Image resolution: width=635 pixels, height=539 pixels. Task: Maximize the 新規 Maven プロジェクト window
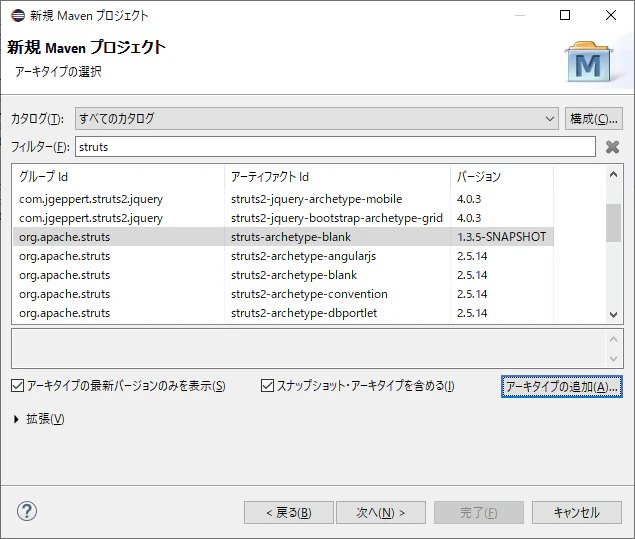pos(565,15)
